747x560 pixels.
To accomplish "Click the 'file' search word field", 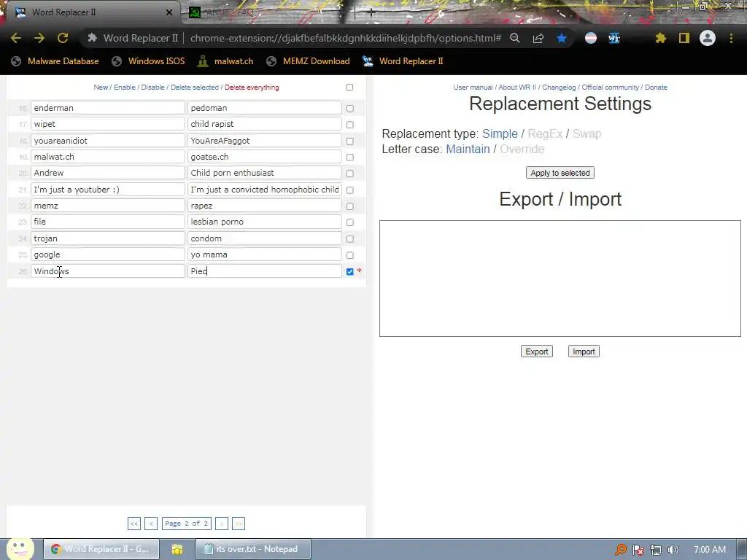I will pyautogui.click(x=108, y=222).
